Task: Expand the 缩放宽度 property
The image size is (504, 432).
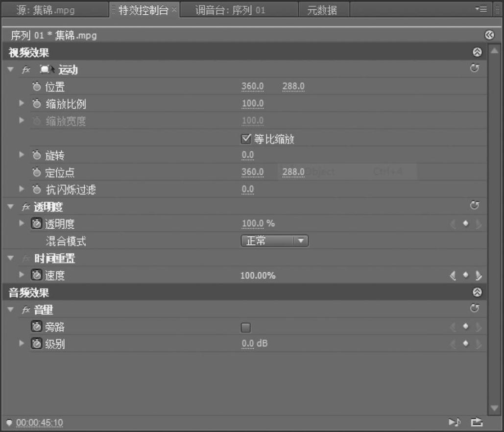Action: 22,120
